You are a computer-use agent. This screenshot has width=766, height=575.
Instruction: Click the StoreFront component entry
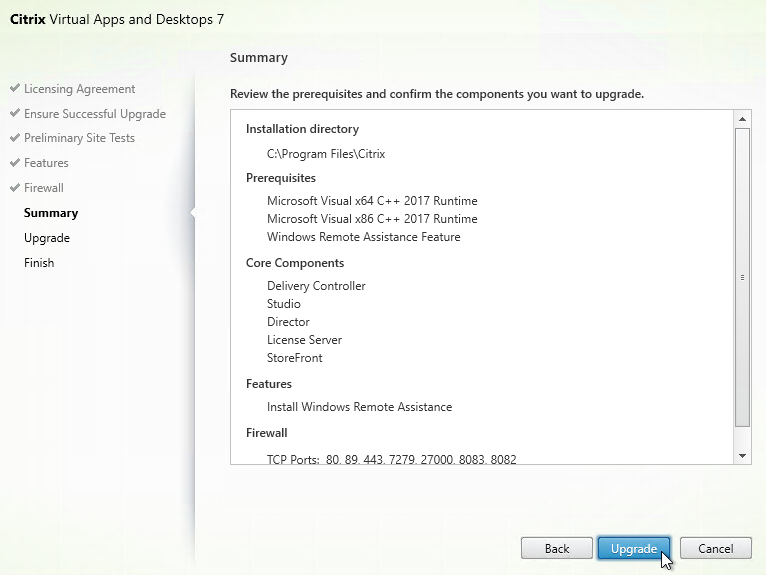point(295,358)
